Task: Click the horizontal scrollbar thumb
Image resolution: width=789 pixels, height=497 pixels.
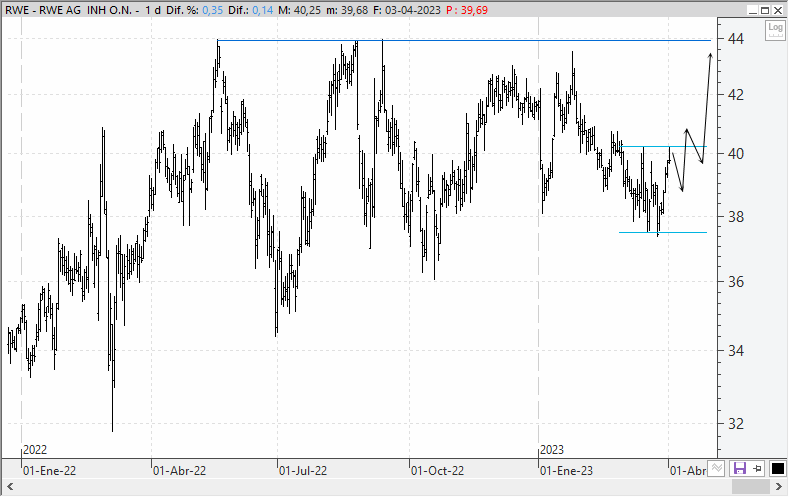Action: click(x=750, y=486)
